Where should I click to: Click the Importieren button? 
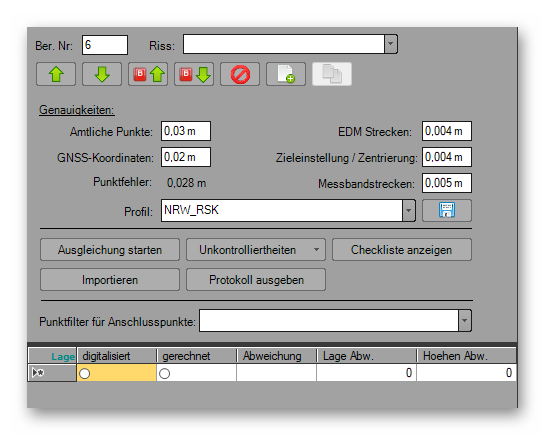tap(110, 279)
